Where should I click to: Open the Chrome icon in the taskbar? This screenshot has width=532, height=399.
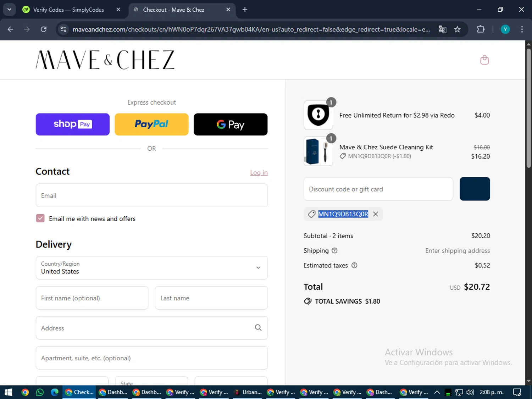pos(25,392)
